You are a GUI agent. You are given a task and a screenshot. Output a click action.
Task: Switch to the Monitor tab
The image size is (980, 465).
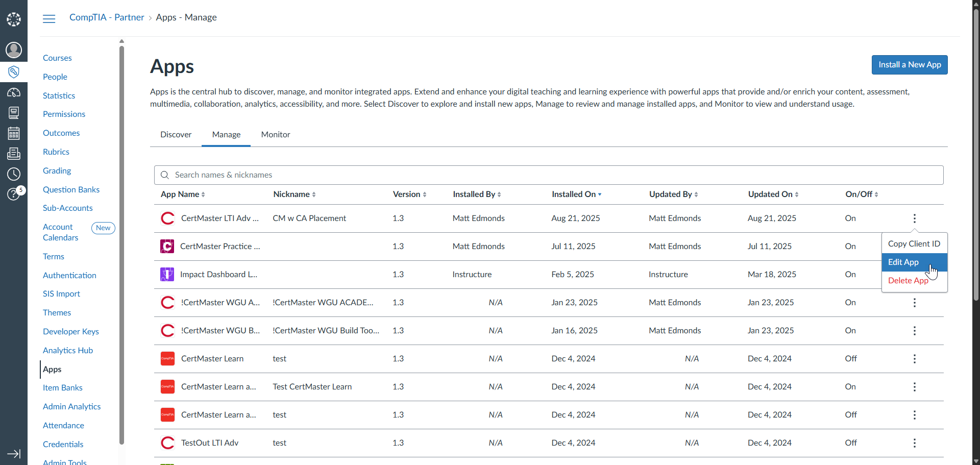(276, 135)
